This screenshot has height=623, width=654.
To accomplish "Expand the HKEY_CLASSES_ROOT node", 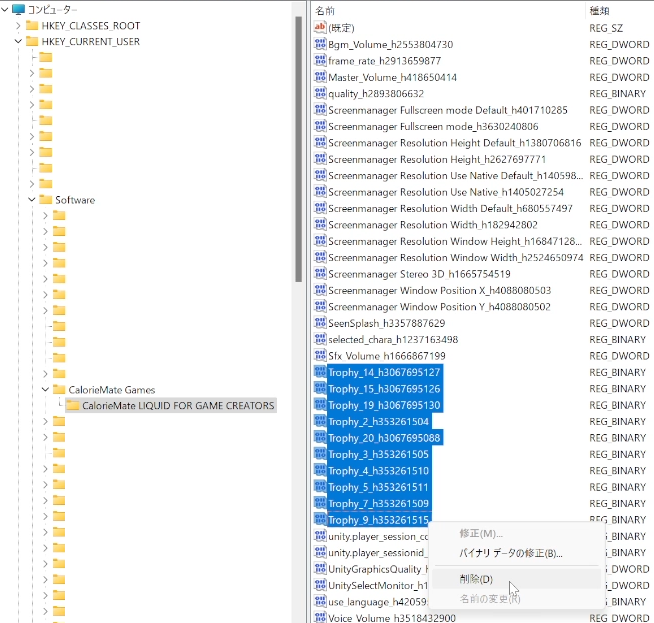I will pyautogui.click(x=18, y=26).
